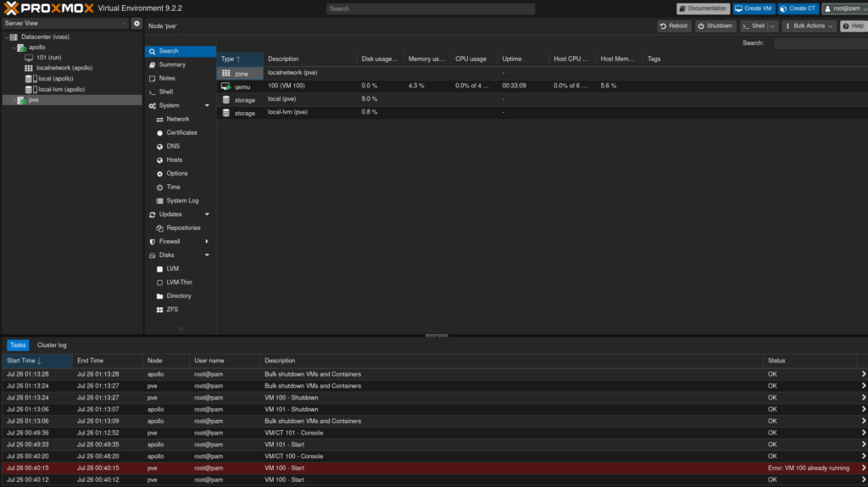
Task: Switch to the Tasks tab
Action: point(18,345)
